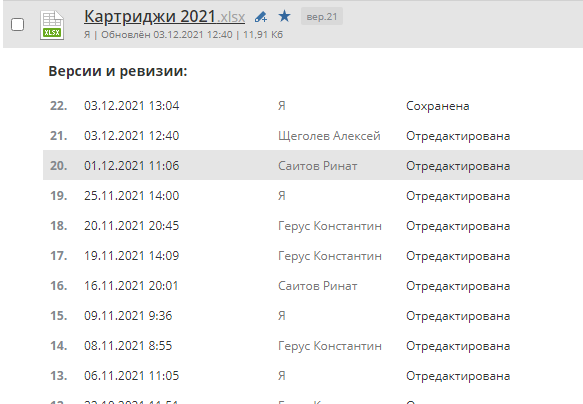This screenshot has height=404, width=583.
Task: Click the XLSX file type icon
Action: coord(52,25)
